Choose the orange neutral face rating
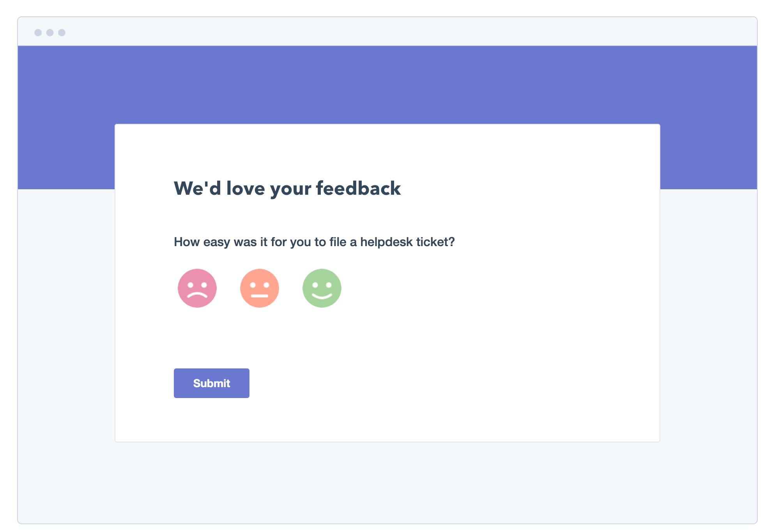This screenshot has width=771, height=532. [260, 288]
